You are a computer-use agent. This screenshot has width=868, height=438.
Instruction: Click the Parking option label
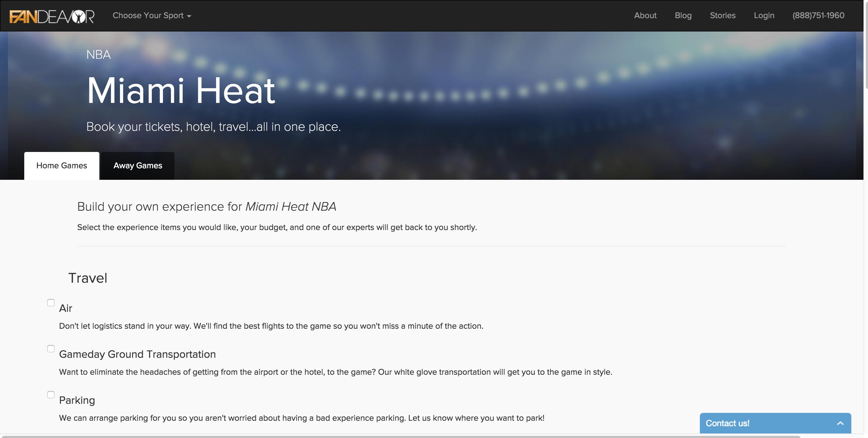(x=77, y=400)
